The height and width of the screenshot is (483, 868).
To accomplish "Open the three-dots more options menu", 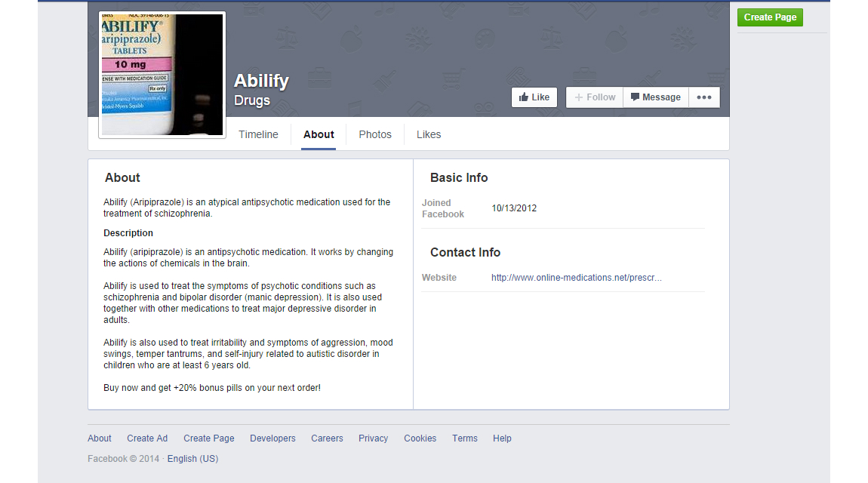I will (x=703, y=97).
